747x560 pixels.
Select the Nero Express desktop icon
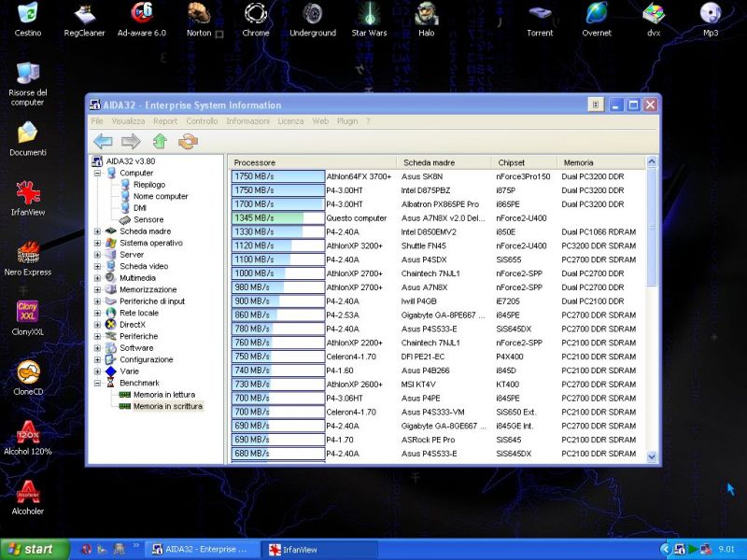click(28, 259)
